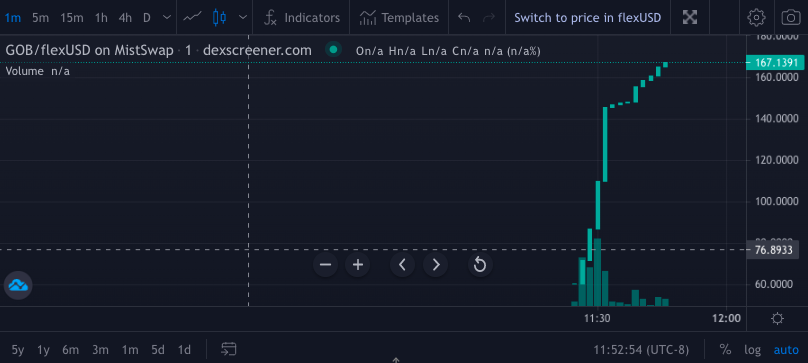The width and height of the screenshot is (808, 363).
Task: Set date range to 3m
Action: 100,350
